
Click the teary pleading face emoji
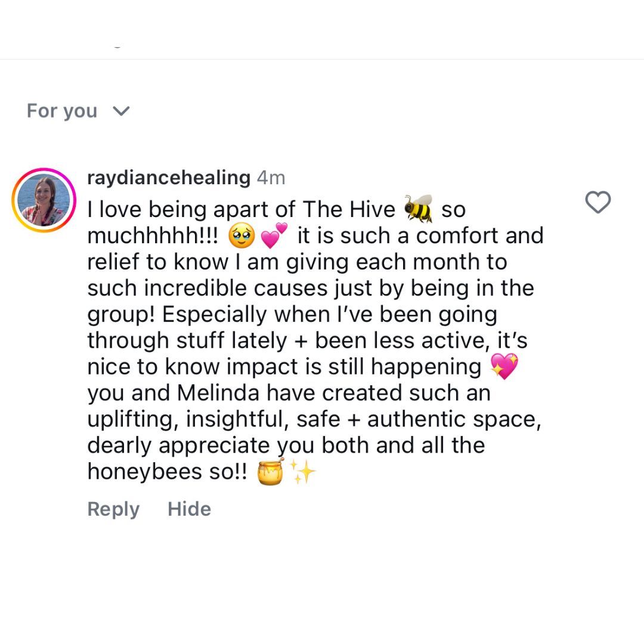pos(241,236)
